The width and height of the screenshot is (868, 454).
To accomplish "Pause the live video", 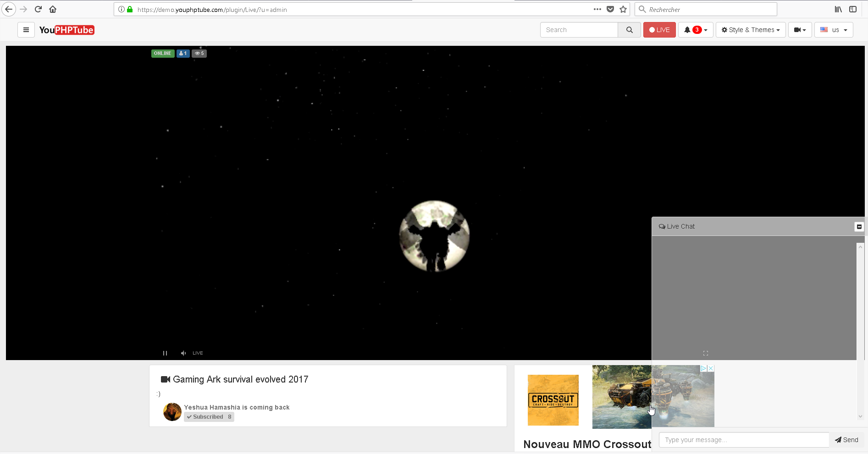I will (165, 353).
